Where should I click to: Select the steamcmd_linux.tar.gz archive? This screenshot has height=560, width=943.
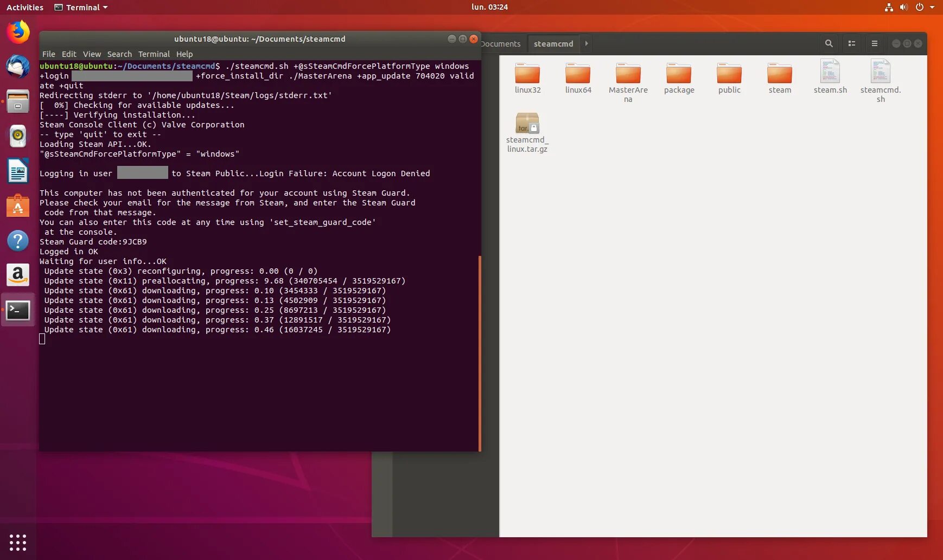(527, 132)
